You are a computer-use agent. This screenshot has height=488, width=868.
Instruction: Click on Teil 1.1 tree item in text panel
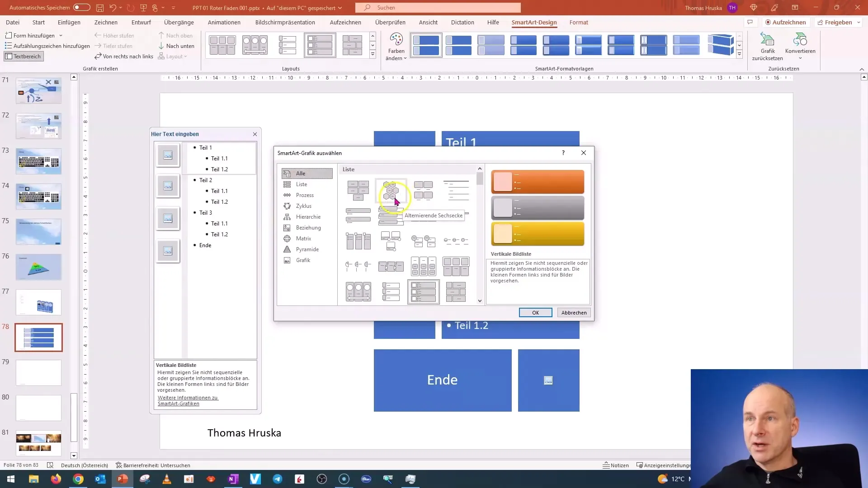click(220, 158)
